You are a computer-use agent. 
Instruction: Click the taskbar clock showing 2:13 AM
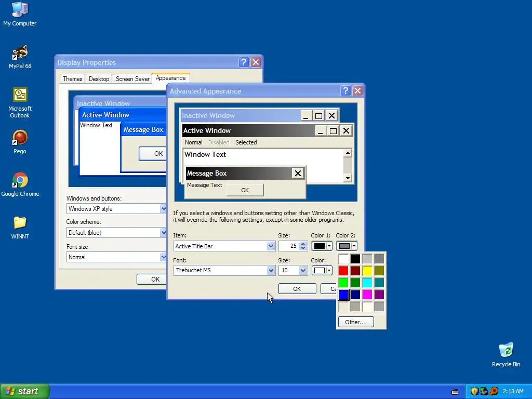513,391
